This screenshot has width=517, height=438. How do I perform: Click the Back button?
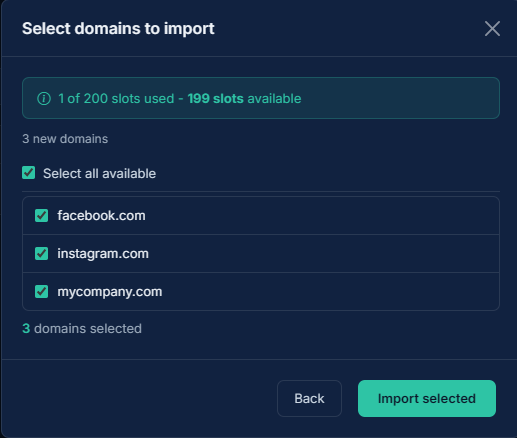coord(309,398)
